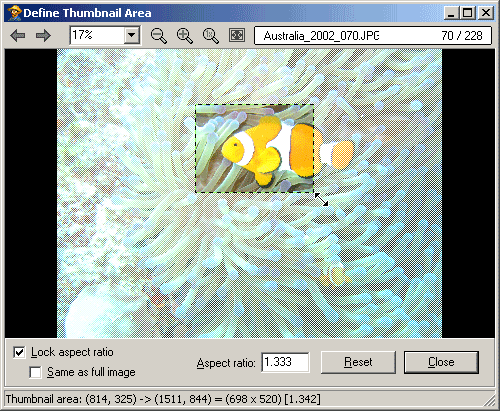
Task: Set zoom to actual size 1:1 icon
Action: pos(211,36)
